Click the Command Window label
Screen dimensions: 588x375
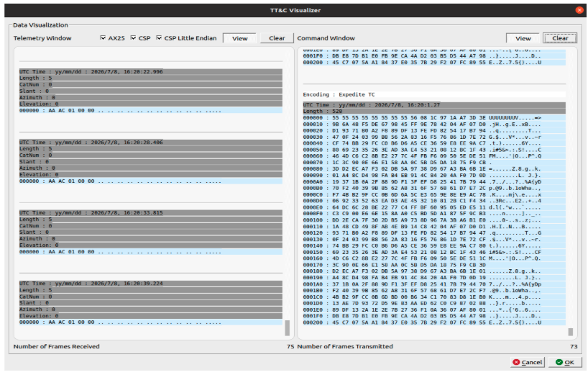(x=326, y=38)
